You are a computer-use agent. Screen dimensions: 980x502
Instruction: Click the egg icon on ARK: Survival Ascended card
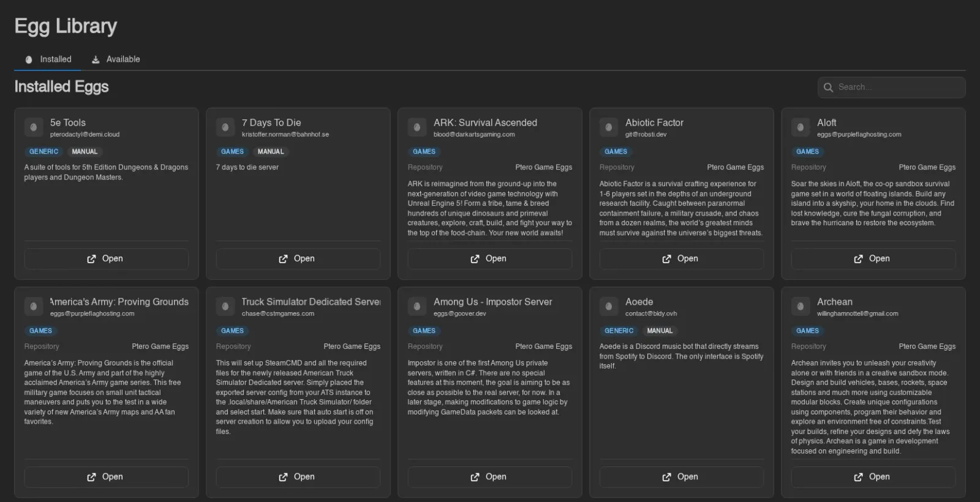[x=417, y=127]
